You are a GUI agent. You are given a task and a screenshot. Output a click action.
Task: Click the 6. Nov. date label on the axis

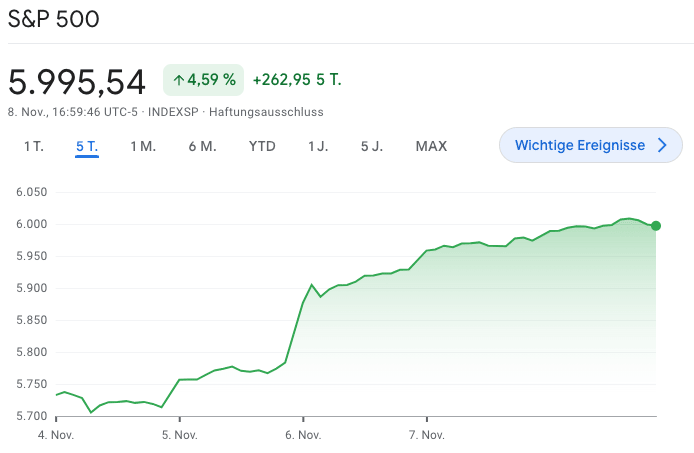(x=302, y=435)
